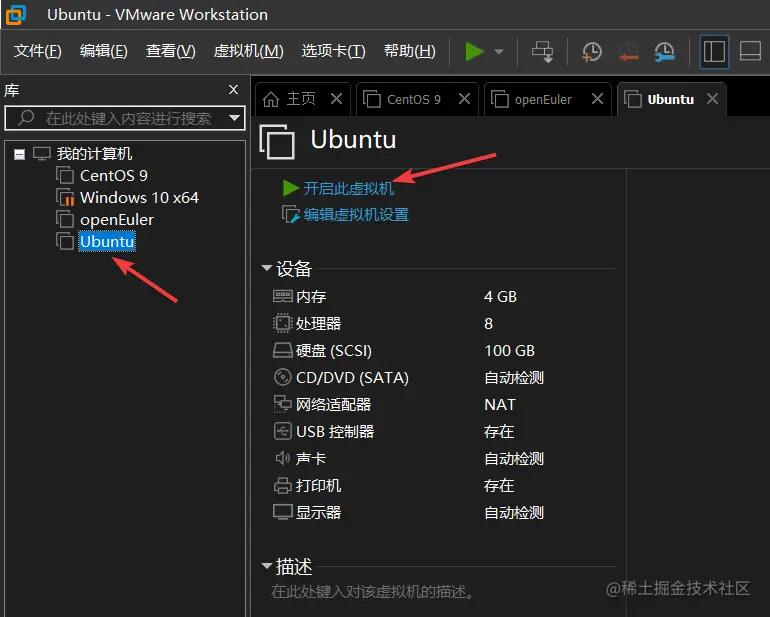
Task: Click the 网络适配器 device label
Action: (x=333, y=404)
